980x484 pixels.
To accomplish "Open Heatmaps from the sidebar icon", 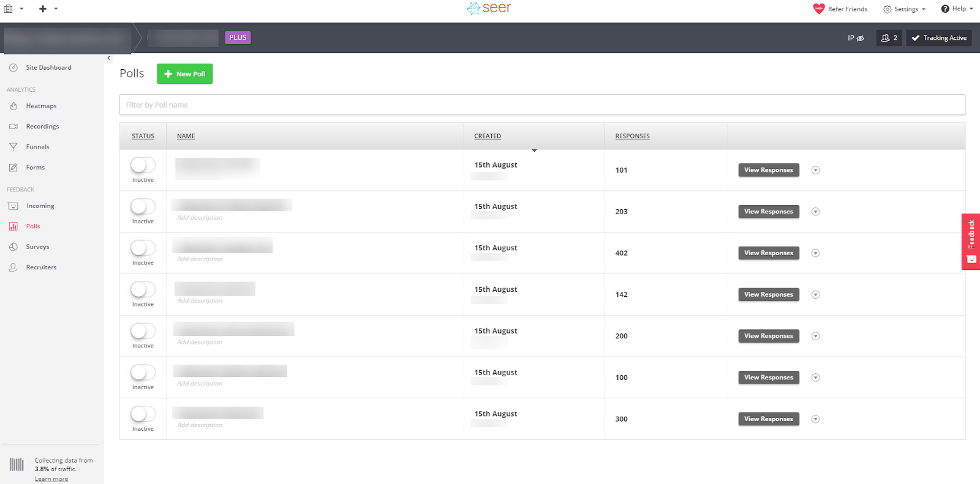I will point(13,106).
